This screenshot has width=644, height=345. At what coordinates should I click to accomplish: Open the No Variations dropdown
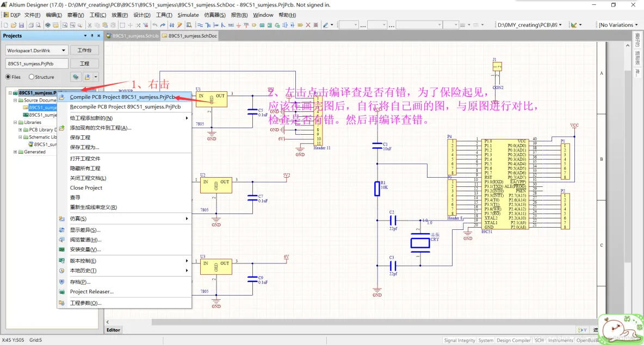point(636,25)
